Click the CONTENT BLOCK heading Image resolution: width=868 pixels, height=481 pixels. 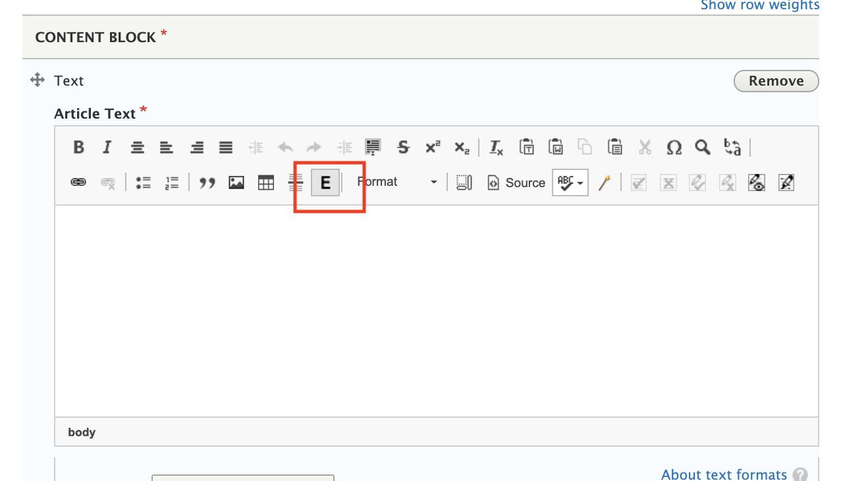point(95,38)
